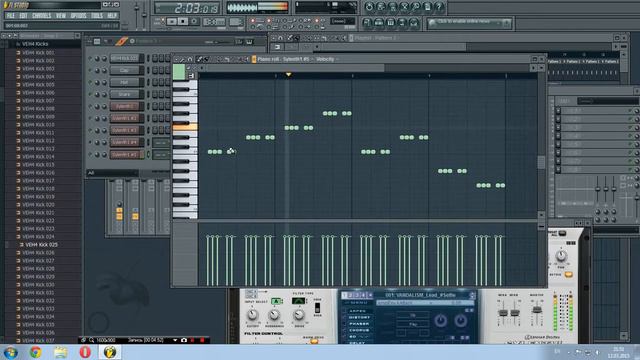Open the CHANNELS menu

[x=41, y=16]
